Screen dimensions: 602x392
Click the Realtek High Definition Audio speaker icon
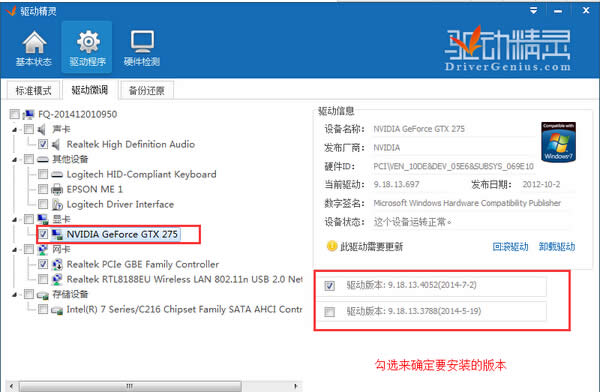click(56, 144)
